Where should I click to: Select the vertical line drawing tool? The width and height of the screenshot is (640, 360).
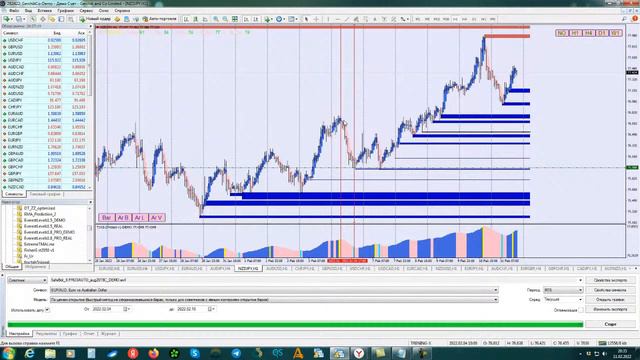click(x=328, y=19)
